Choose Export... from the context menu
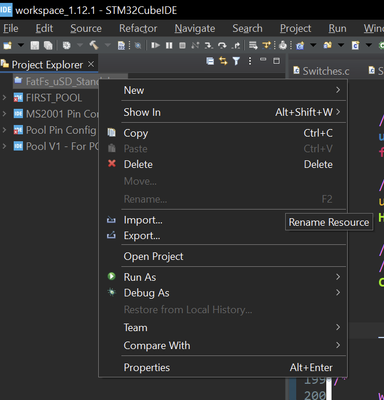This screenshot has height=400, width=384. 223,236
